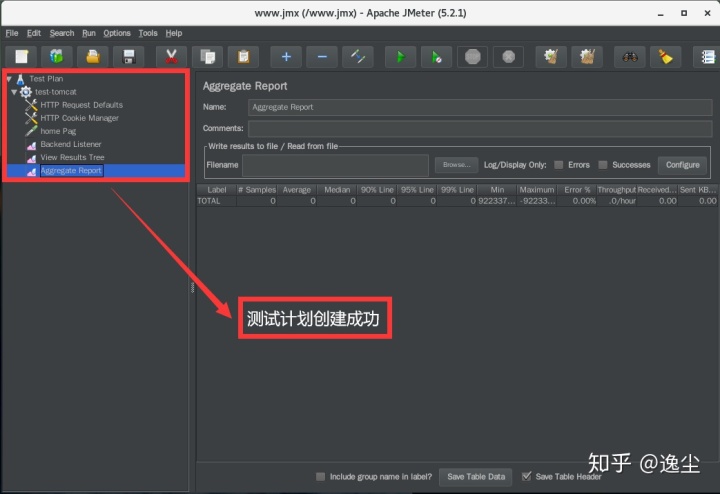Open the Run menu
The width and height of the screenshot is (720, 494).
(x=89, y=33)
